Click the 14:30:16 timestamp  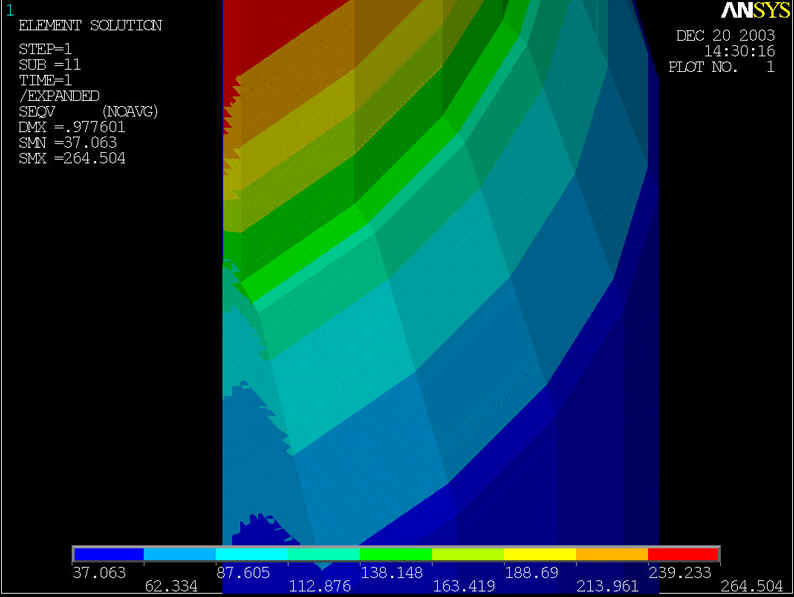[739, 51]
